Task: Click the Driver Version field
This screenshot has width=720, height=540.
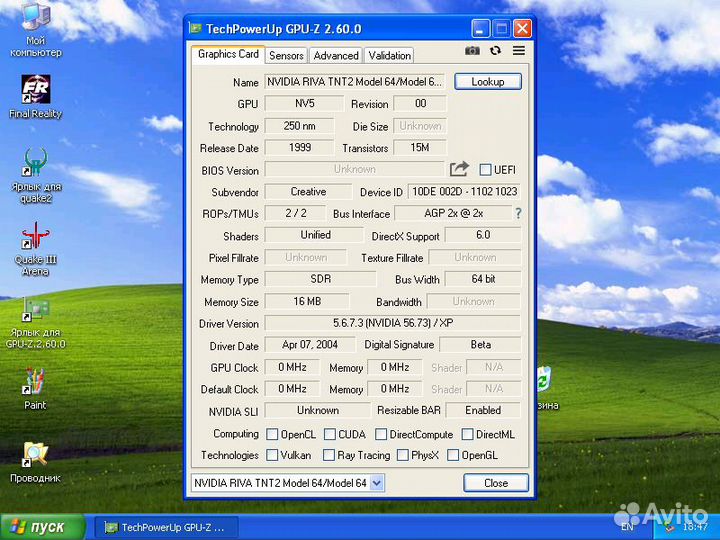Action: coord(393,323)
